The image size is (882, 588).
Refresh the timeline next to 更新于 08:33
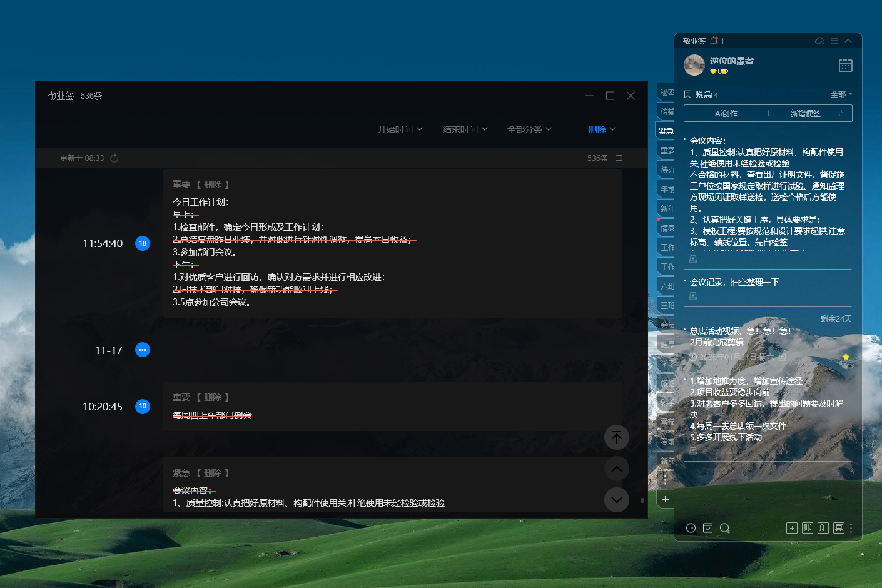(114, 158)
